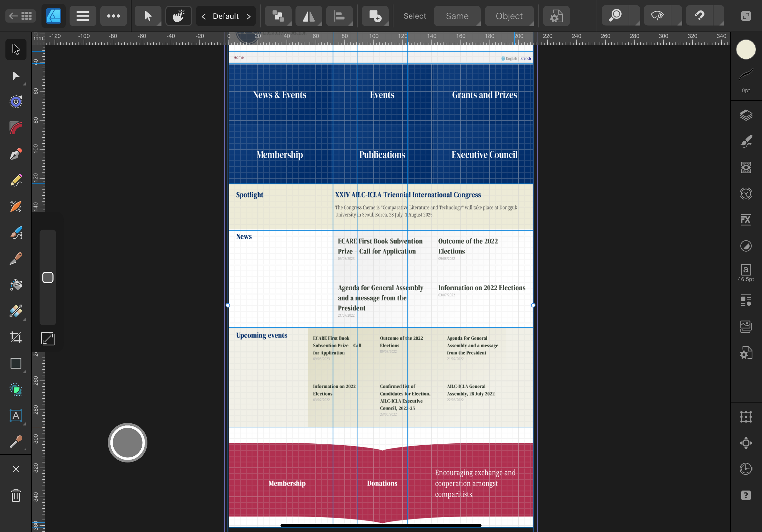Toggle the snapping magnet option
Viewport: 762px width, 532px height.
click(699, 16)
